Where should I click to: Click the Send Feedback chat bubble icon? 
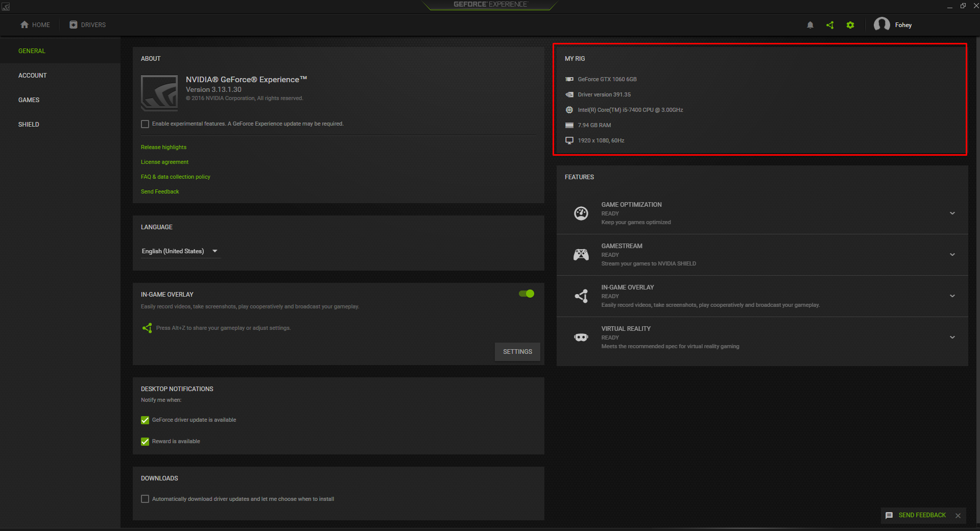coord(889,516)
